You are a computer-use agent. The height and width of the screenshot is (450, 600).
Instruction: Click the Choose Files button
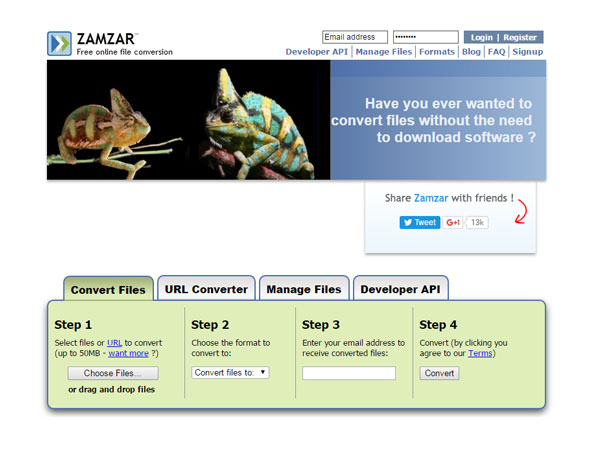pyautogui.click(x=113, y=373)
